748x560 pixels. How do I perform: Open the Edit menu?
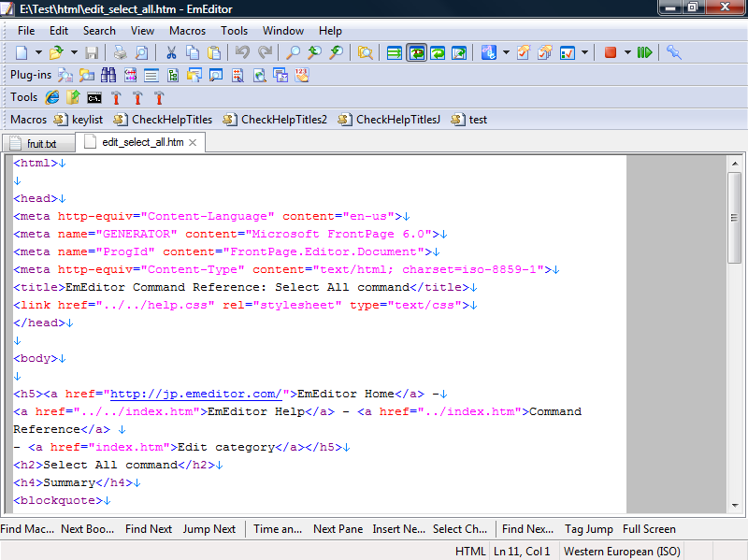(x=59, y=31)
